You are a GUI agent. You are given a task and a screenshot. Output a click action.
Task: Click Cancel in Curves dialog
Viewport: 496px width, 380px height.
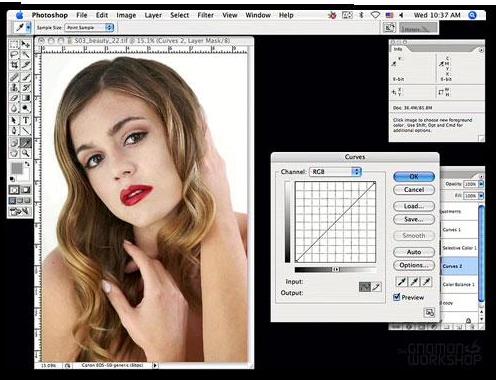click(414, 190)
